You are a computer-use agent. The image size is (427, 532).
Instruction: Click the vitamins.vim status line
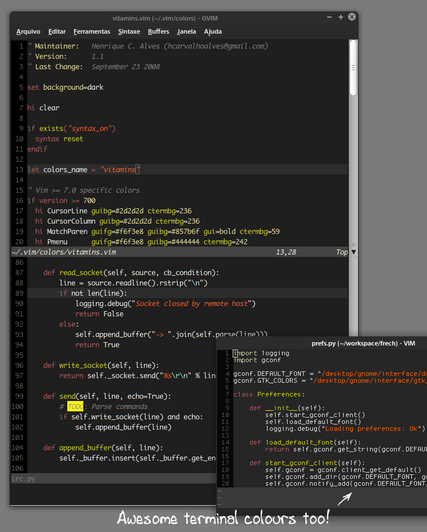point(179,252)
